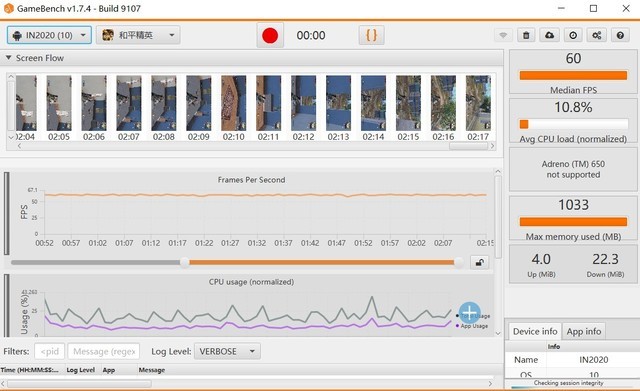Click the Adreno 650 not supported panel
Screen dimensions: 640x391
(573, 169)
